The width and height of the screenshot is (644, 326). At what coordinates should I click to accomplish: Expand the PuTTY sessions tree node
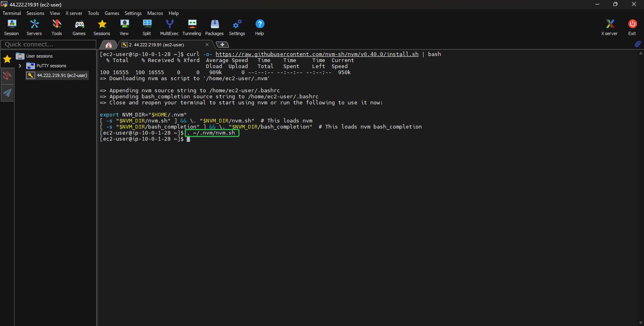point(20,66)
